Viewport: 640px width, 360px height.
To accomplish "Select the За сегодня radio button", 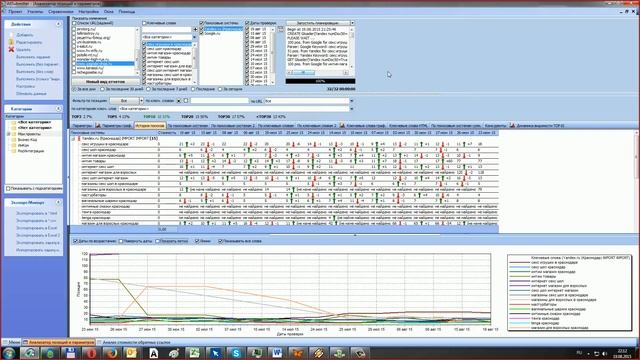I will click(x=220, y=89).
